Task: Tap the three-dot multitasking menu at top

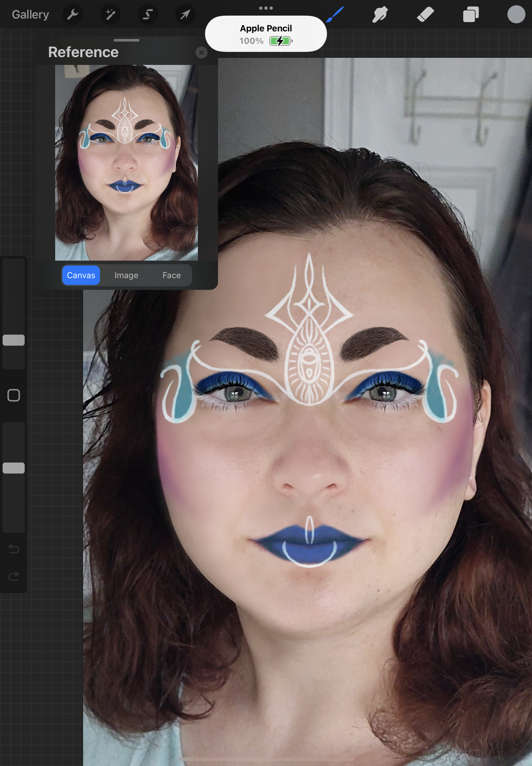Action: tap(266, 8)
